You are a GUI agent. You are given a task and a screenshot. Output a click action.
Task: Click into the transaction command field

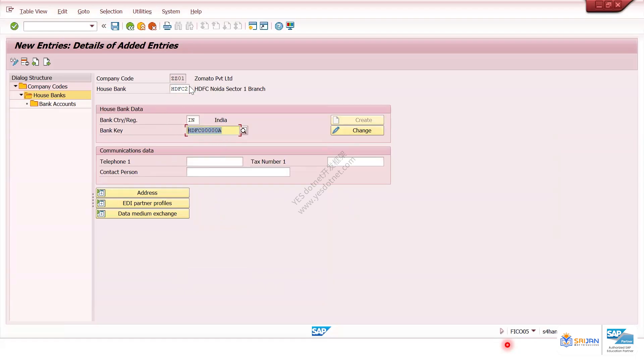[x=56, y=26]
